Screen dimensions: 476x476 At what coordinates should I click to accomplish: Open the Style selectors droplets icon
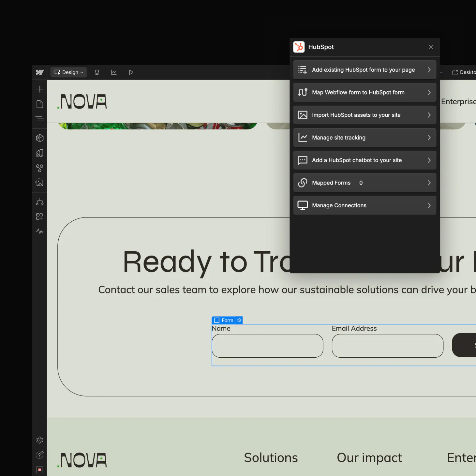pyautogui.click(x=40, y=168)
